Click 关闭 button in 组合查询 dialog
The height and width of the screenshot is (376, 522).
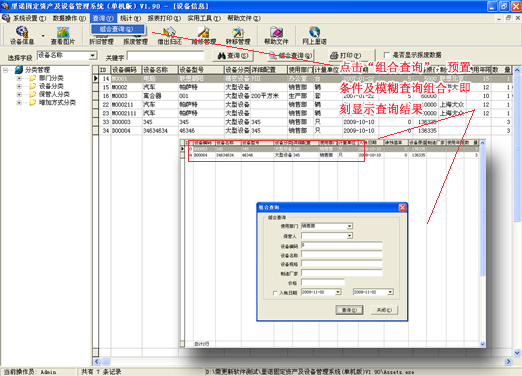pyautogui.click(x=384, y=310)
